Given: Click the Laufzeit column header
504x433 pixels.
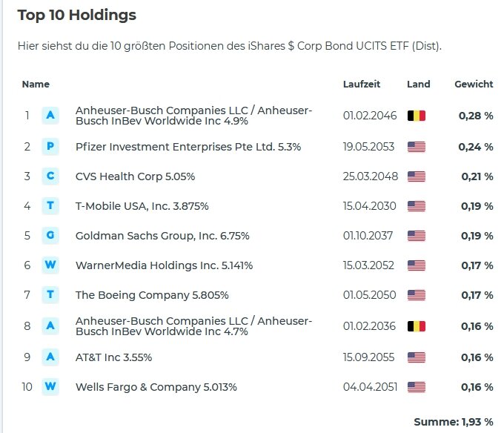Looking at the screenshot, I should point(362,85).
